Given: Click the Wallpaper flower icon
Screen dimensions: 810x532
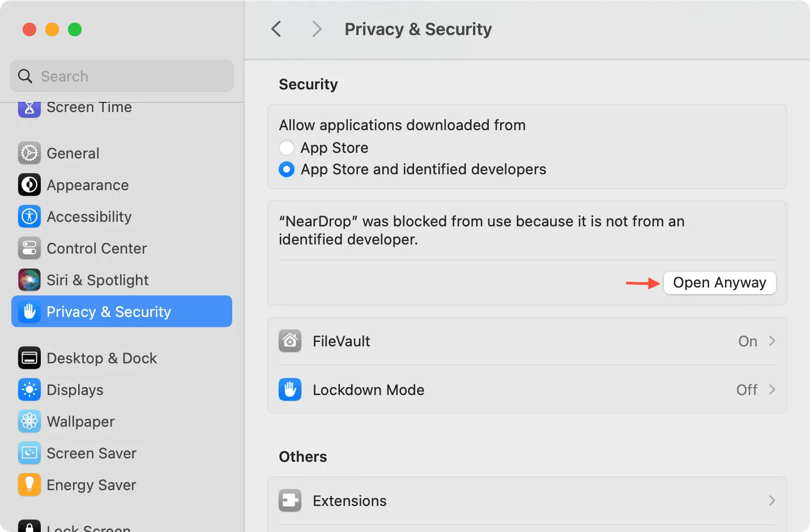Looking at the screenshot, I should [29, 421].
